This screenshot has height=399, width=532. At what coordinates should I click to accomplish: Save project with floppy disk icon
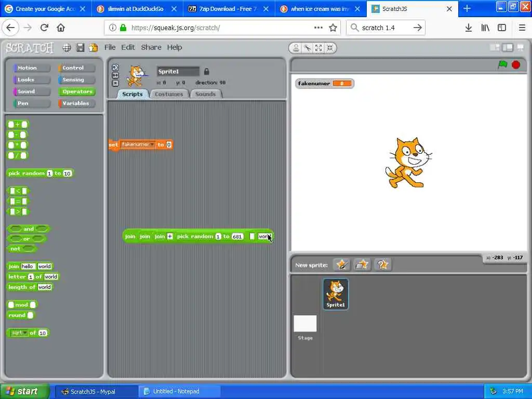point(80,48)
